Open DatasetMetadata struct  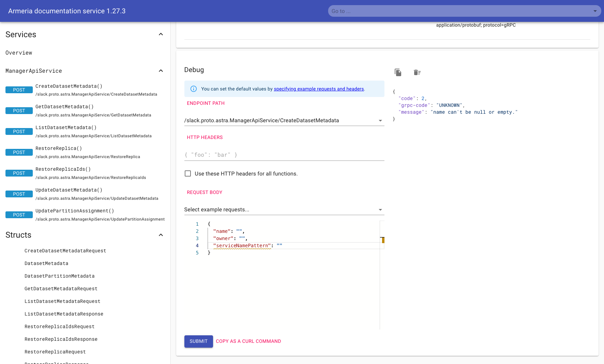coord(46,263)
